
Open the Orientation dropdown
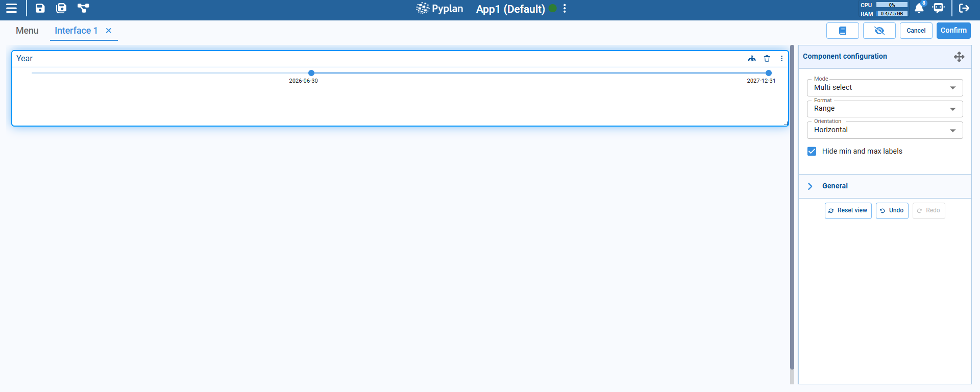tap(885, 130)
